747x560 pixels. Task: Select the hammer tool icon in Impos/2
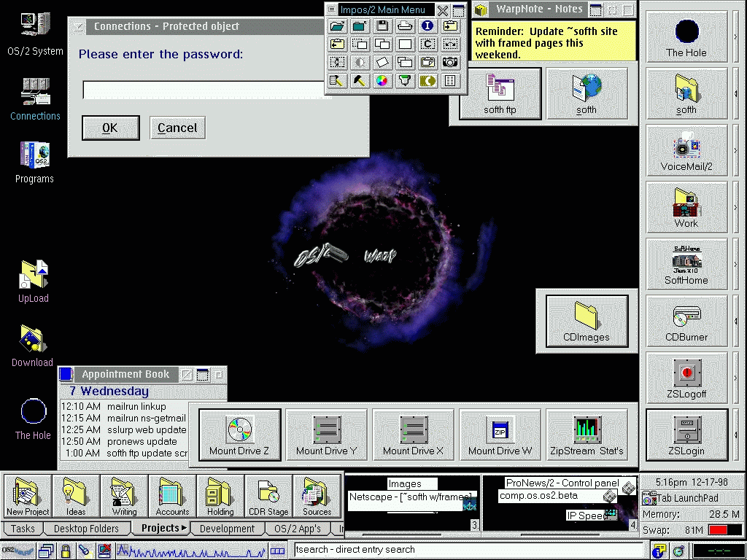pos(360,80)
